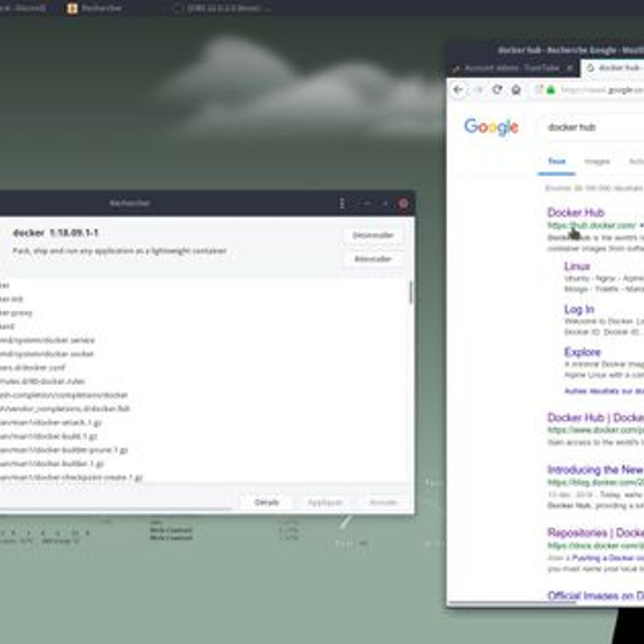Click the docker-builder-prune.1.gz file row
The width and height of the screenshot is (644, 644).
click(64, 450)
